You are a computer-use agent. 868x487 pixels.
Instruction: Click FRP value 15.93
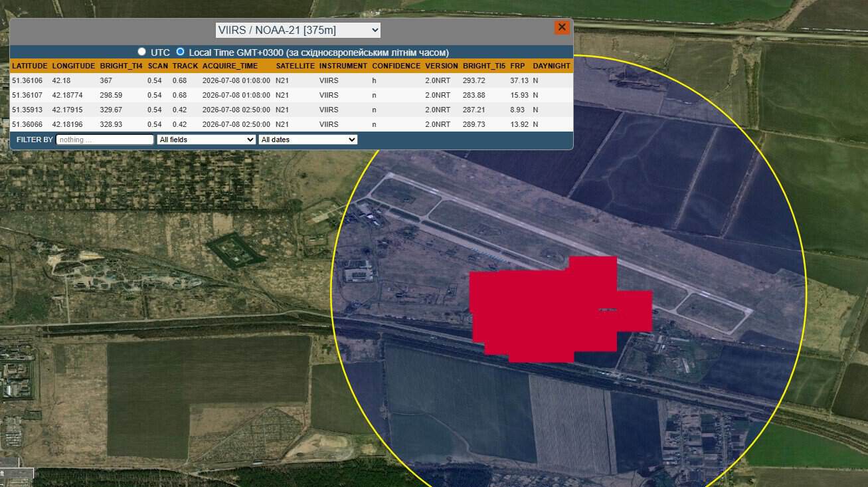(x=519, y=95)
